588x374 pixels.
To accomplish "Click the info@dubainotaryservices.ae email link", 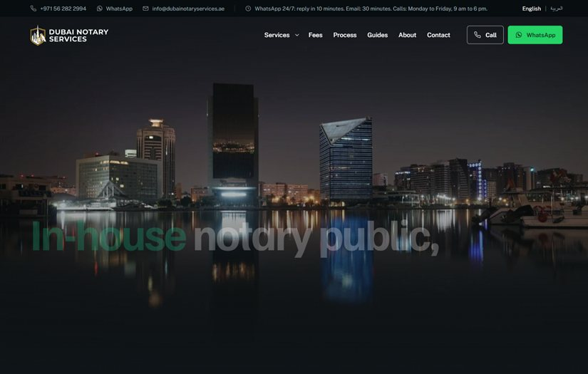I will click(188, 9).
